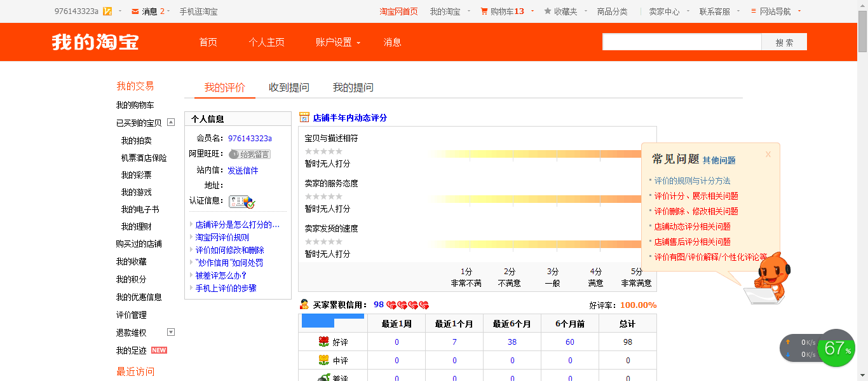This screenshot has width=868, height=381.
Task: Click the green network speed 67% widget
Action: click(x=836, y=348)
